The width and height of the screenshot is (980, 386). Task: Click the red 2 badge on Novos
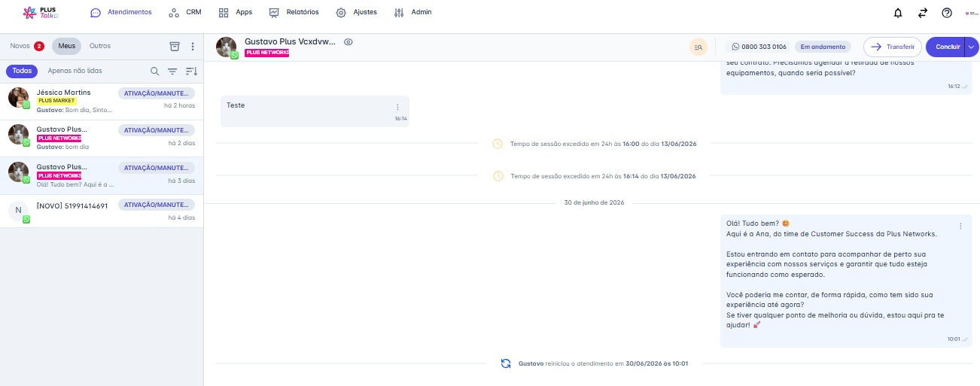click(39, 47)
